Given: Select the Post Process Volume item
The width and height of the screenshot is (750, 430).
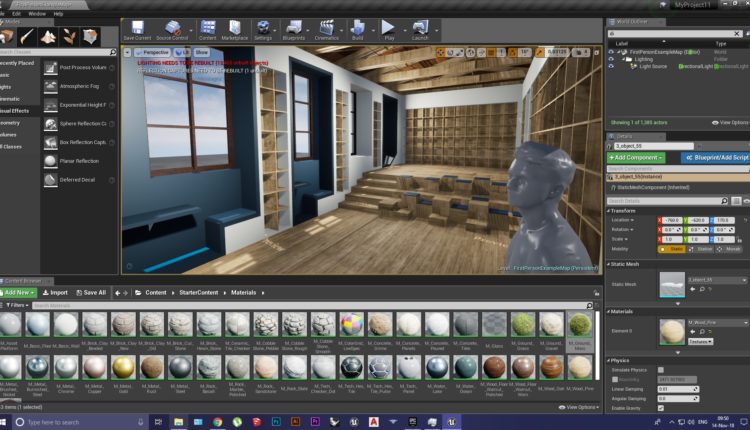Looking at the screenshot, I should pos(84,68).
